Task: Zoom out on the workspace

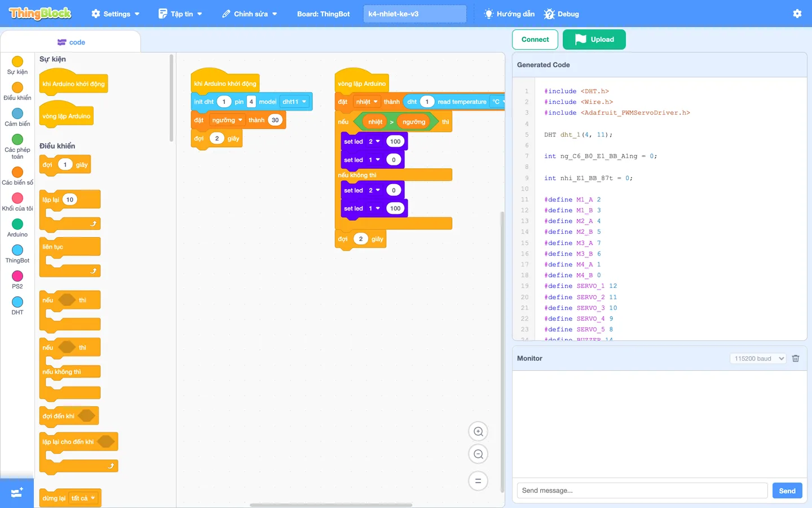Action: pyautogui.click(x=478, y=454)
